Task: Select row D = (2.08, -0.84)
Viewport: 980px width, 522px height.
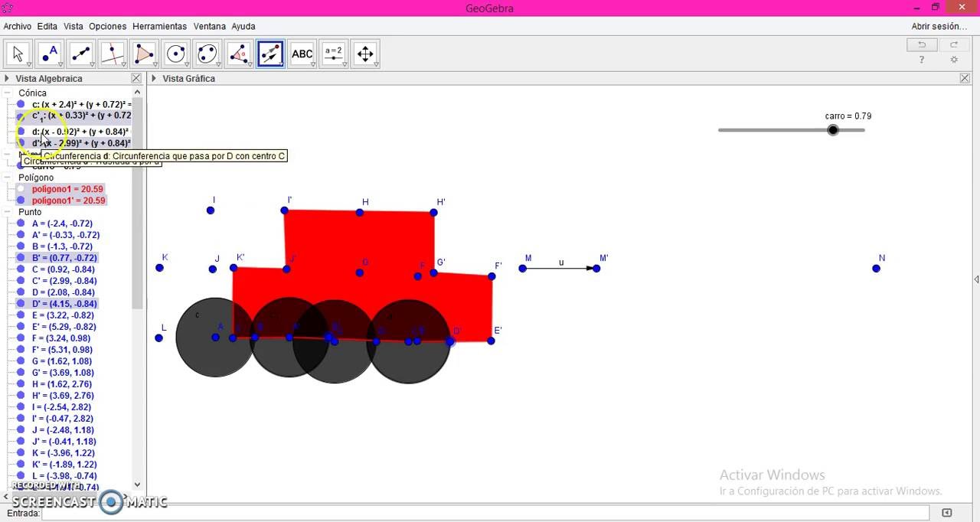Action: tap(64, 292)
